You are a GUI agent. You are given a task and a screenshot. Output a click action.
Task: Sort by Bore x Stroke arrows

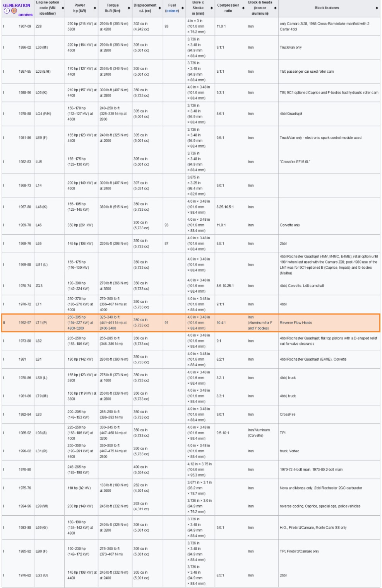pos(212,8)
